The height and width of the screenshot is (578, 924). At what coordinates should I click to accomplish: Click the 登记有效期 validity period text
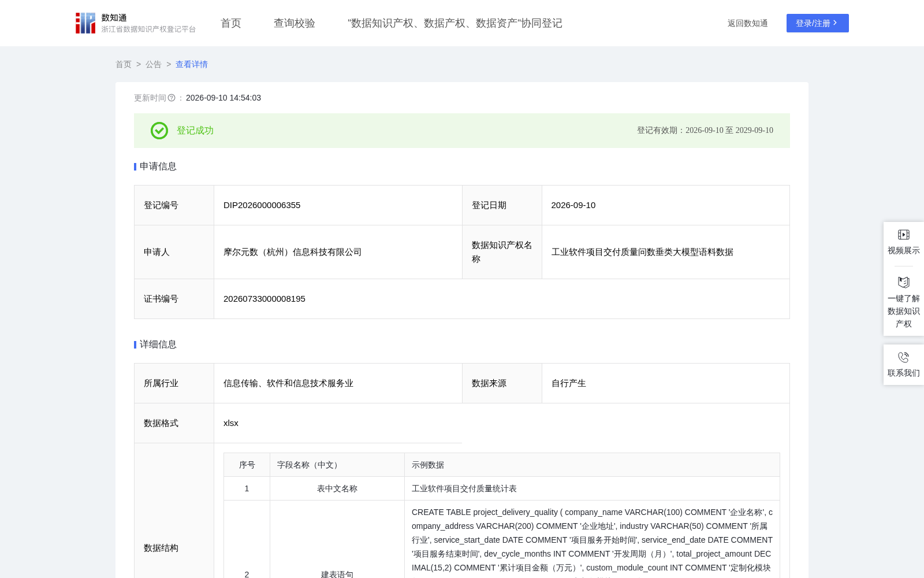click(x=705, y=131)
